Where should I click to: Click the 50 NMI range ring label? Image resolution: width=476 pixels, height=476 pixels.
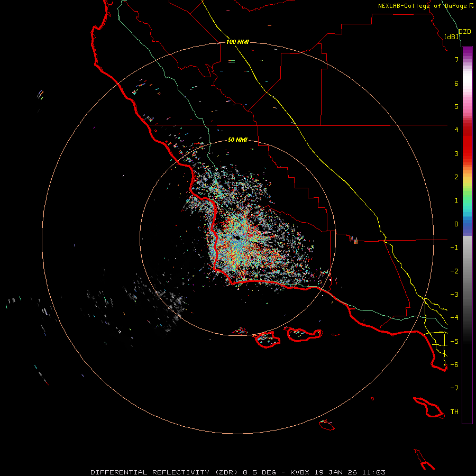click(x=237, y=140)
